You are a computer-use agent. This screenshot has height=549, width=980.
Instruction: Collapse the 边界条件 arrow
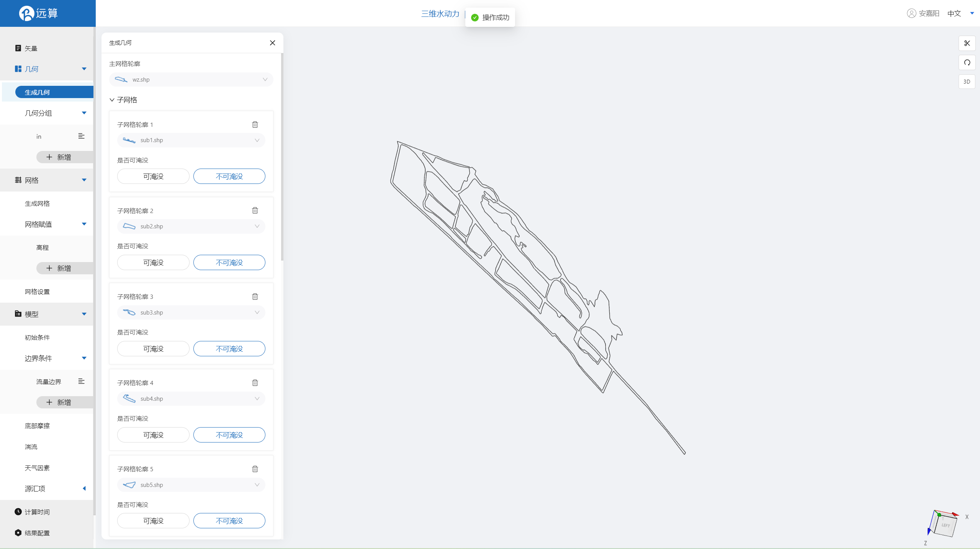tap(84, 358)
